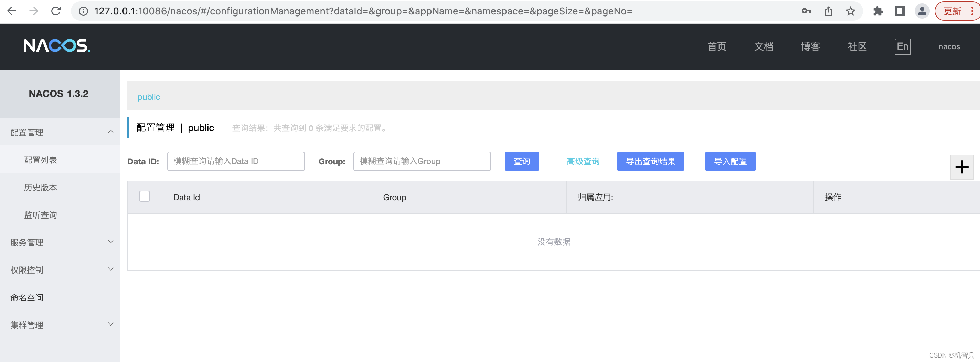Screen dimensions: 980x362
Task: Toggle the select-all checkbox in the table header
Action: pyautogui.click(x=144, y=196)
